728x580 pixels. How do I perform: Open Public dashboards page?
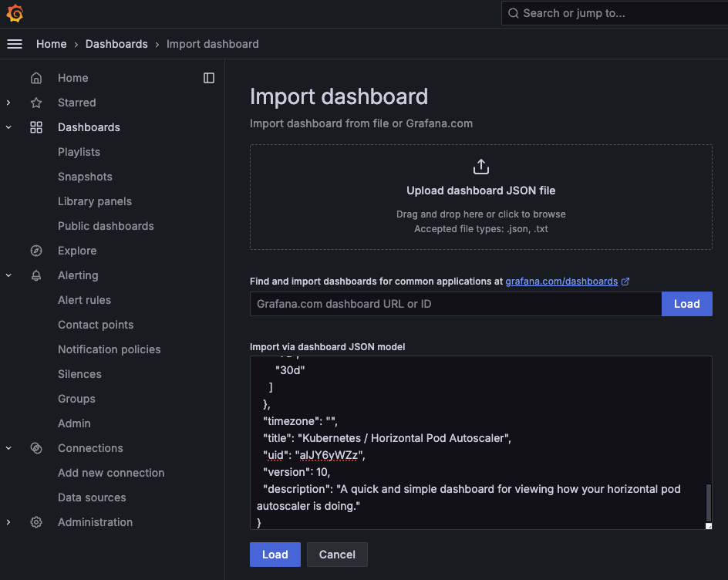(x=106, y=226)
